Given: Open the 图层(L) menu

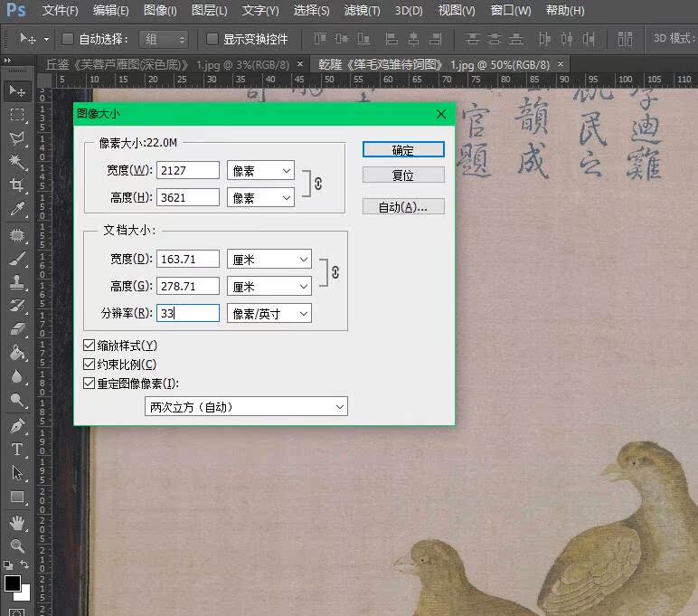Looking at the screenshot, I should [x=209, y=10].
